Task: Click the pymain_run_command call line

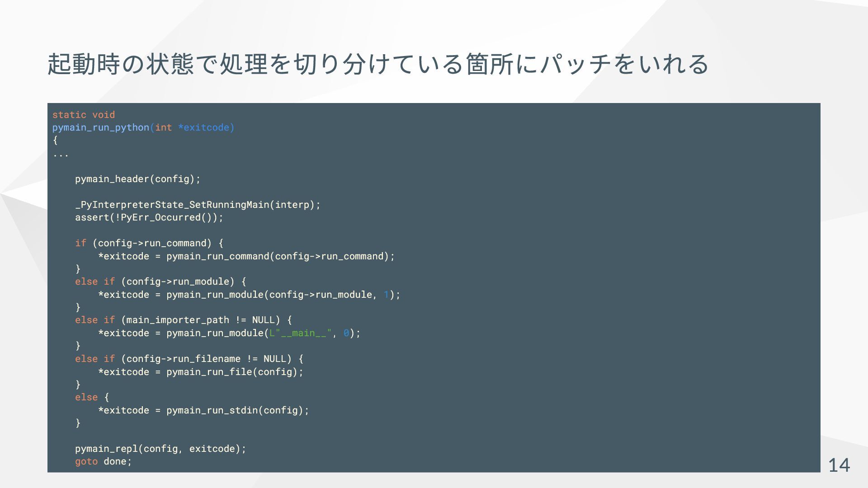Action: (246, 256)
